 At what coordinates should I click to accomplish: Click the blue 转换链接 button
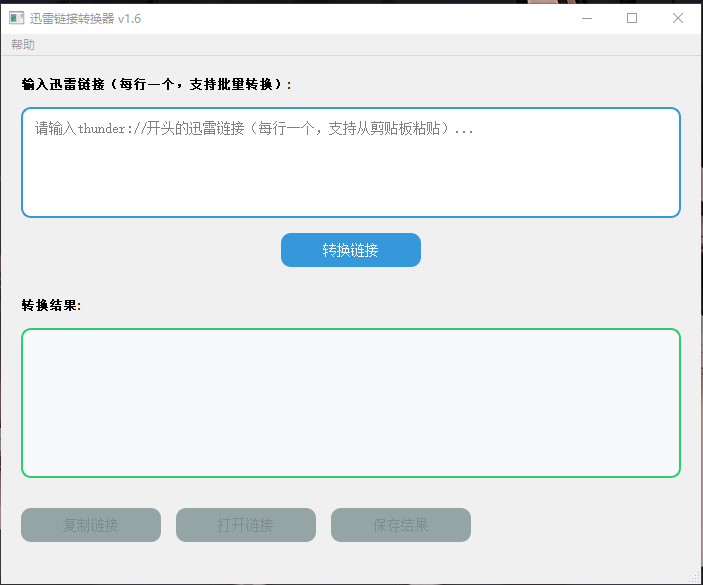tap(351, 250)
